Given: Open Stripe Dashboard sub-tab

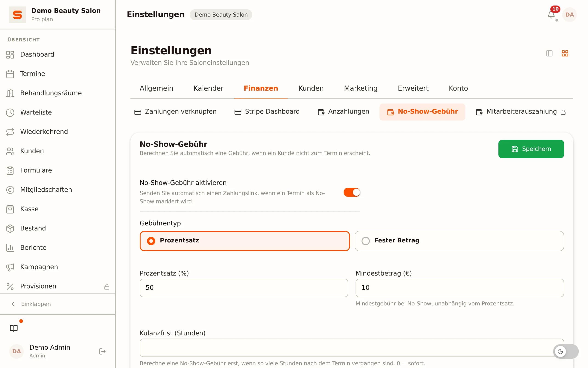Looking at the screenshot, I should pyautogui.click(x=267, y=112).
